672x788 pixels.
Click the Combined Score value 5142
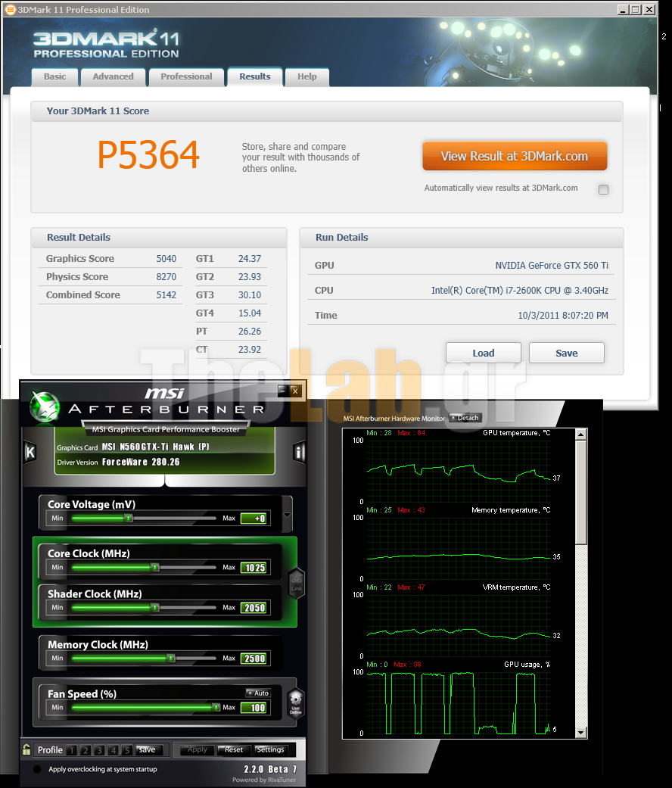(166, 295)
